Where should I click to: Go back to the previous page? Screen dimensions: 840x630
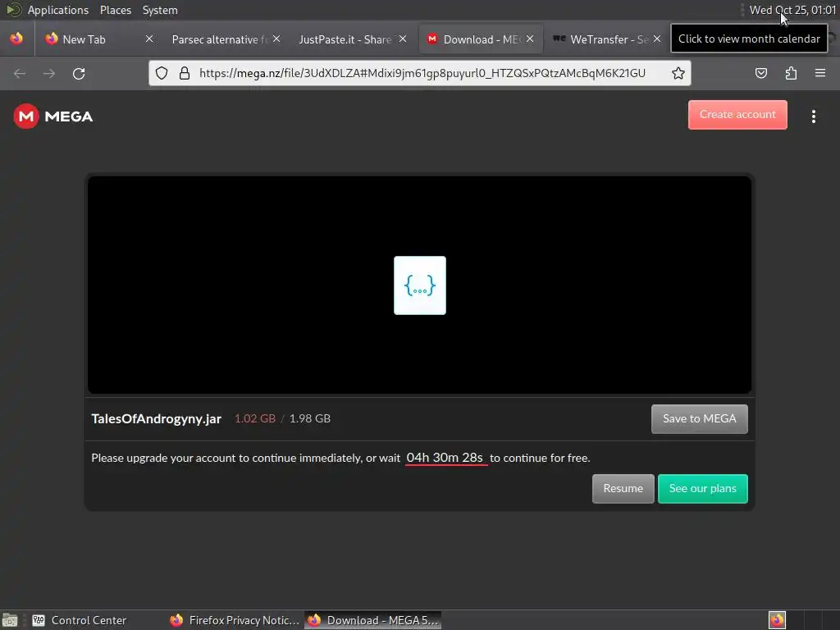click(20, 73)
